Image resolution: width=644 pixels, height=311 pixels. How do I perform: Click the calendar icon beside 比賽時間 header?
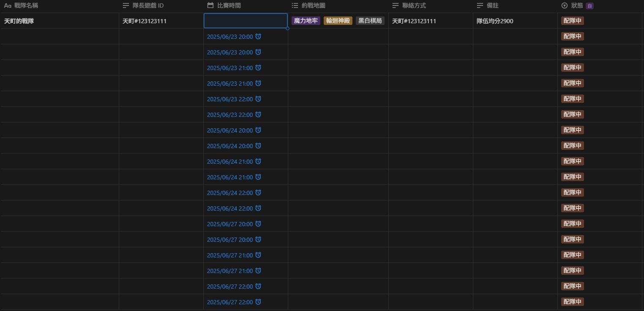(210, 5)
